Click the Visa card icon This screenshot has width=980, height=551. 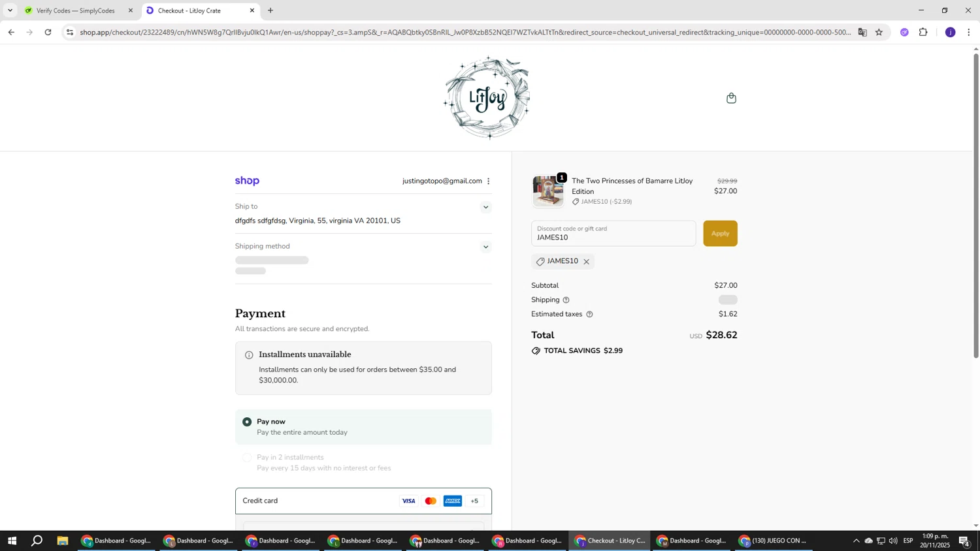tap(408, 501)
